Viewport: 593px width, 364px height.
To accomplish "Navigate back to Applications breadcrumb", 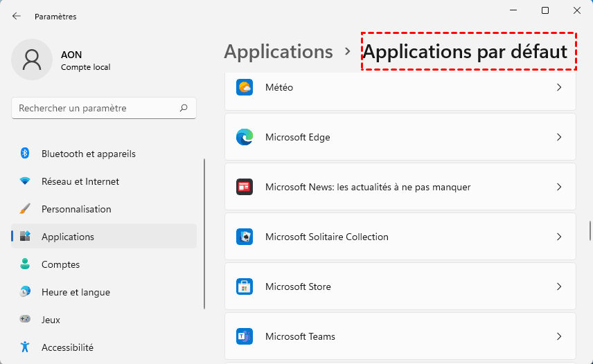I will 278,52.
